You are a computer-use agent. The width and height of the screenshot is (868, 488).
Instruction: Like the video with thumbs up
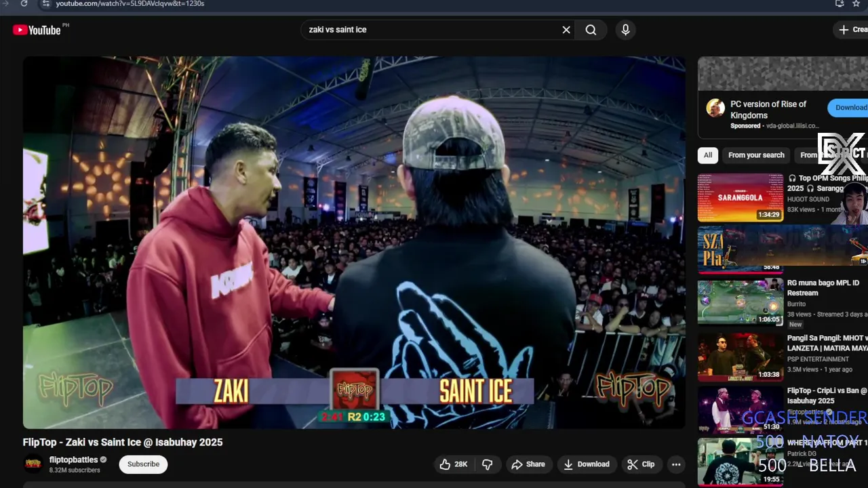pos(454,464)
